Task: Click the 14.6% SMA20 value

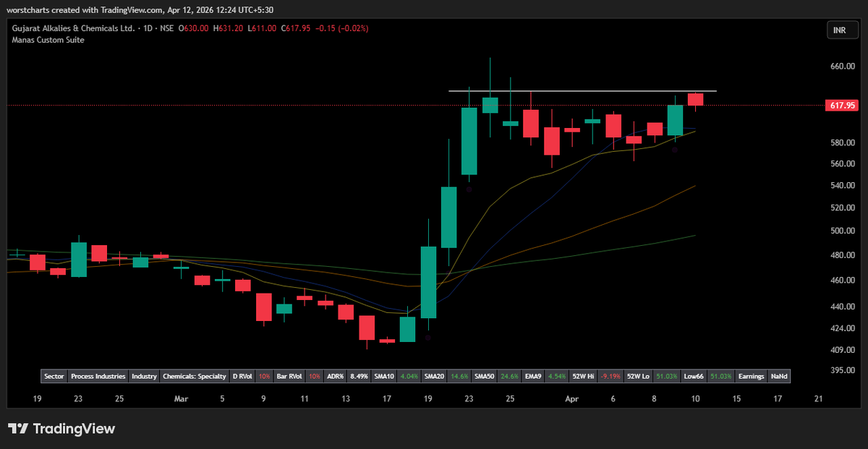Action: click(459, 376)
